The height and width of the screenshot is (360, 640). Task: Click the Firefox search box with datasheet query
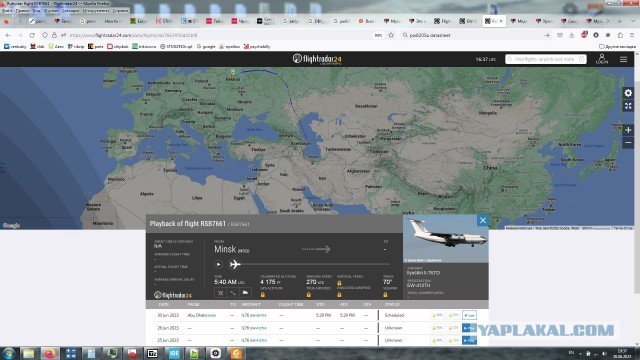476,36
